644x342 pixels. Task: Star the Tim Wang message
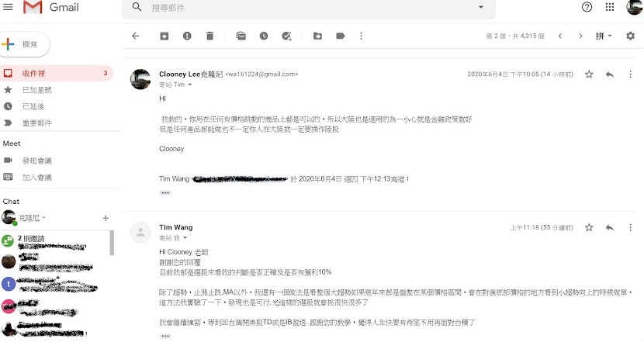coord(589,227)
